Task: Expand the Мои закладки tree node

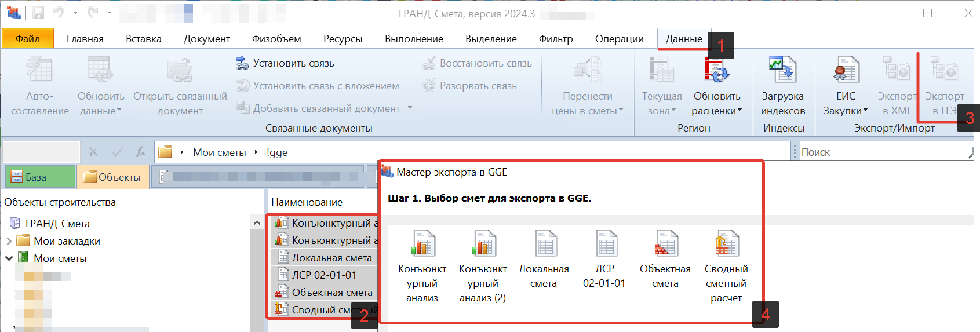Action: [x=9, y=241]
